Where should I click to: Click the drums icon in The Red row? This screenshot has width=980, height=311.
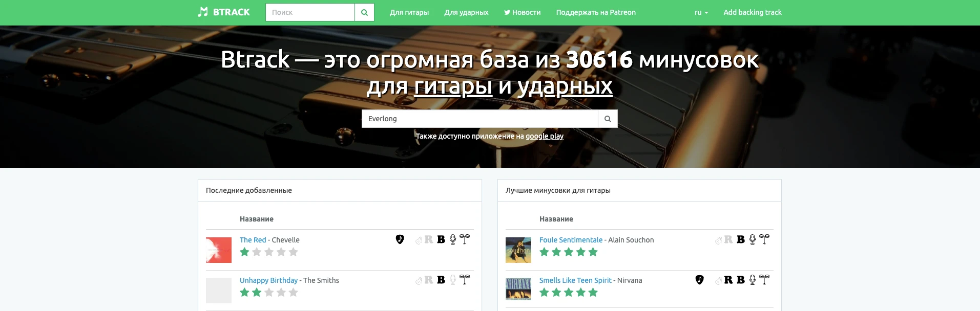pyautogui.click(x=465, y=239)
